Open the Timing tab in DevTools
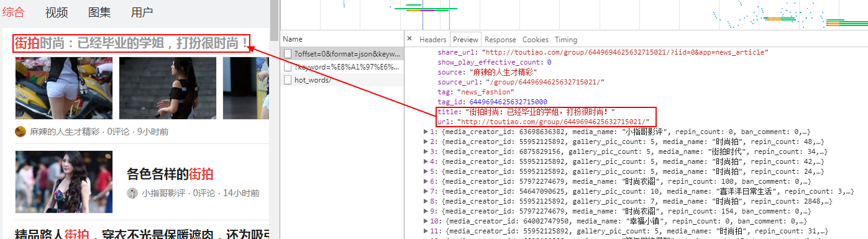 point(565,39)
